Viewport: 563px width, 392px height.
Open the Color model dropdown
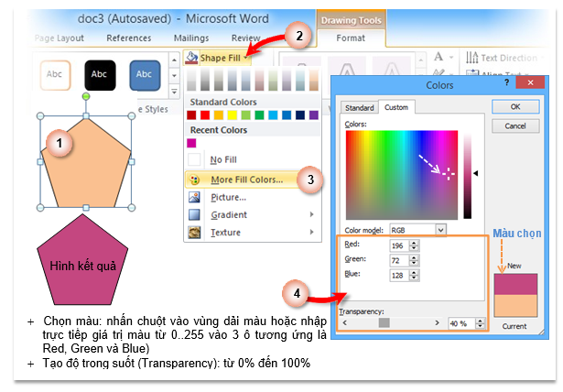[440, 229]
